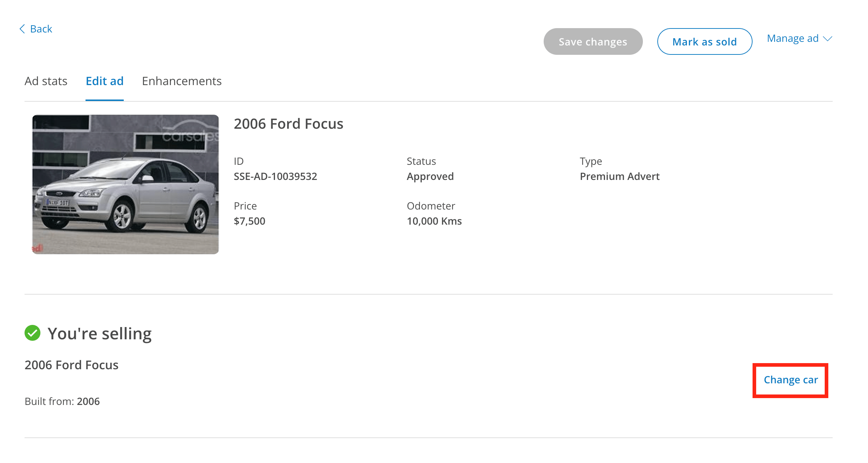
Task: Click the Back link text
Action: click(x=41, y=29)
